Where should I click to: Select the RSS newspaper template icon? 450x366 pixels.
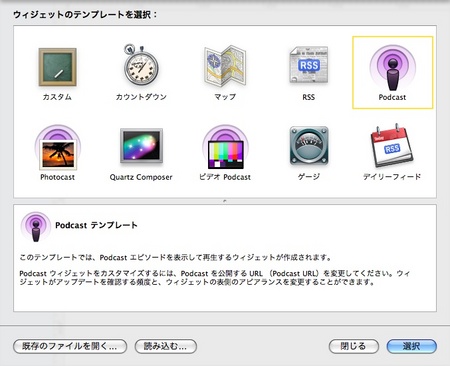click(x=309, y=65)
